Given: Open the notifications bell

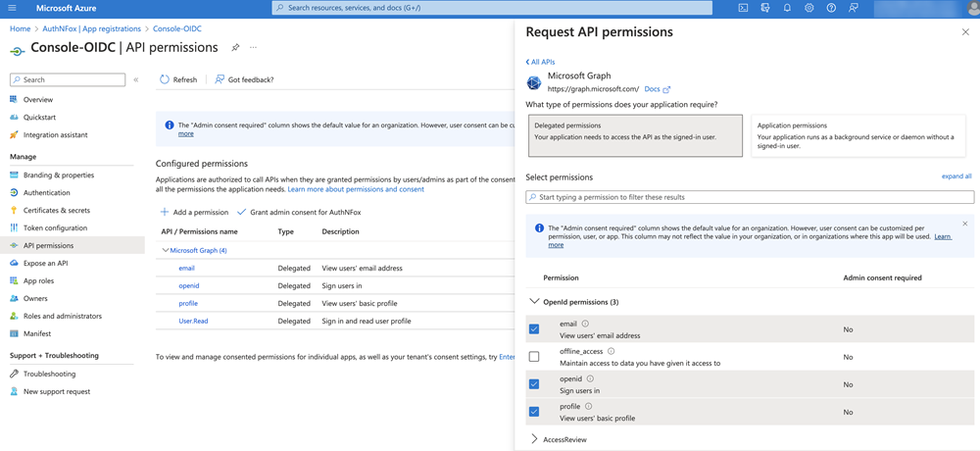Looking at the screenshot, I should (787, 8).
